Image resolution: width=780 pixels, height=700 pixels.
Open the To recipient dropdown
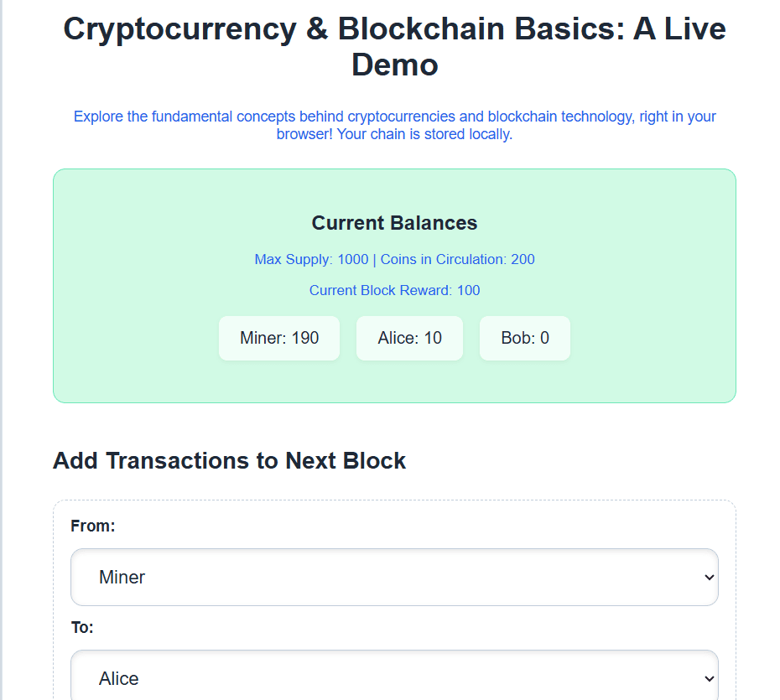(393, 677)
